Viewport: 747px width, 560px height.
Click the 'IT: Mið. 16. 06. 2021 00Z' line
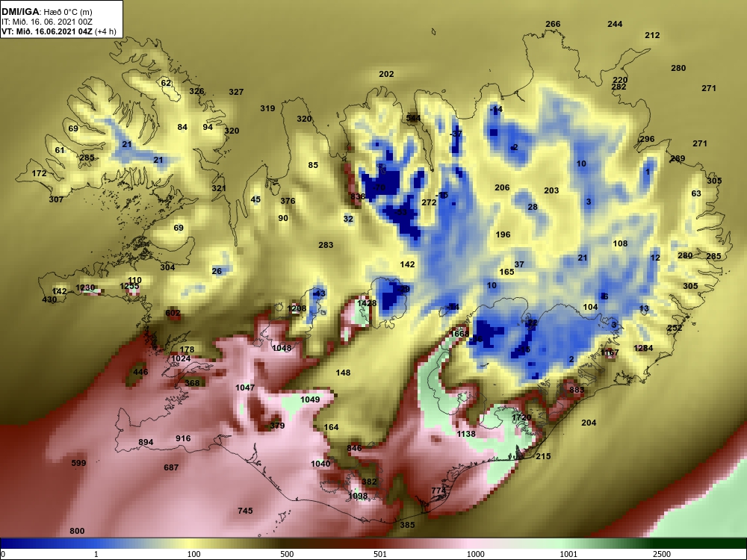point(46,22)
